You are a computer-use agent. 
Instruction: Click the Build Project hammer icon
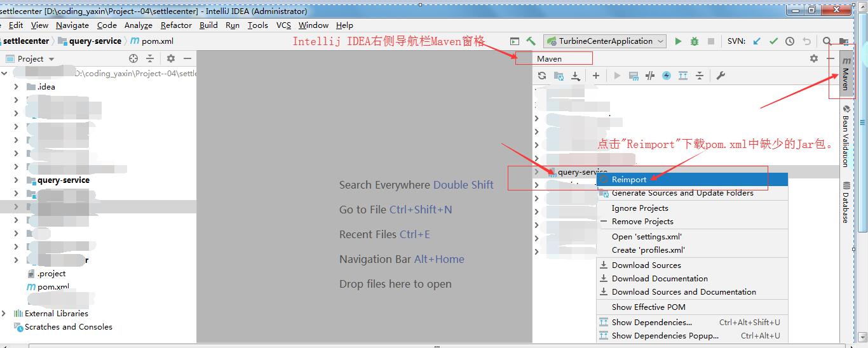[x=531, y=41]
